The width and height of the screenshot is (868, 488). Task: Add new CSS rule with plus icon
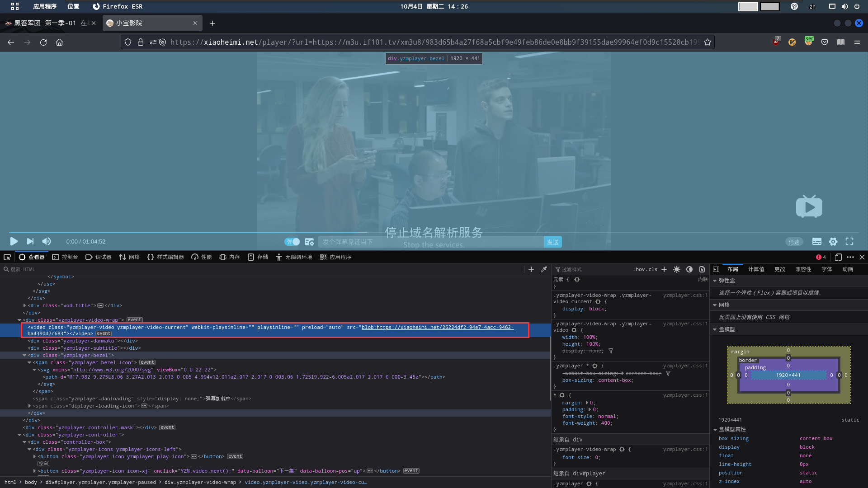[664, 269]
